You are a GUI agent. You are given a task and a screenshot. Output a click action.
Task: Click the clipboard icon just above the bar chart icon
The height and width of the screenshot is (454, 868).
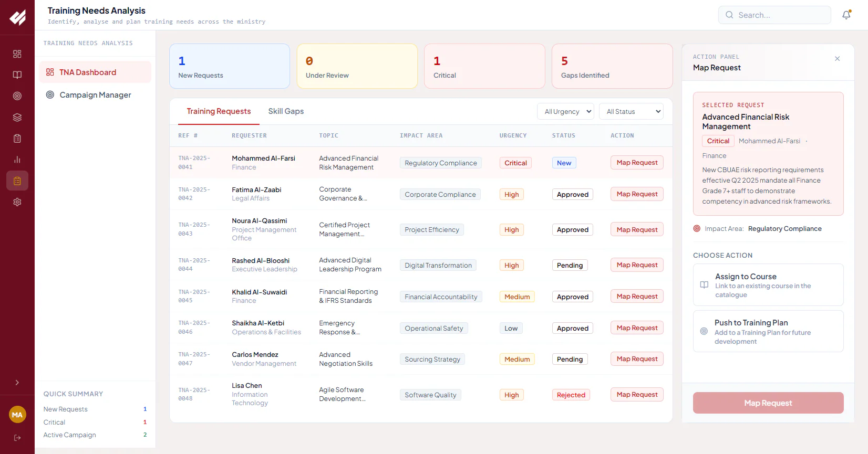17,139
